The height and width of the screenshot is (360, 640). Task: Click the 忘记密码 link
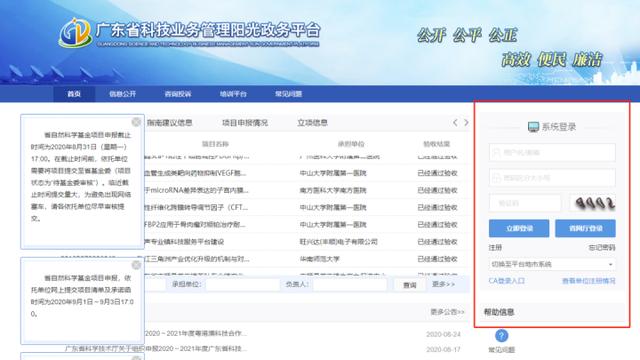point(602,248)
